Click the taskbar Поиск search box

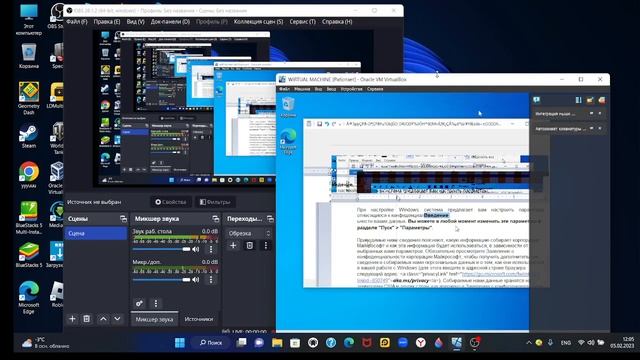[211, 342]
